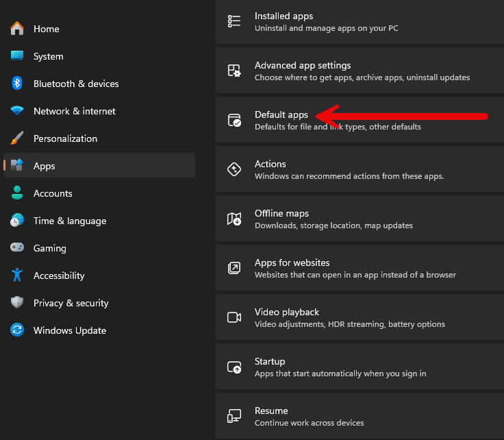
Task: Click the Gaming controller icon
Action: 17,248
